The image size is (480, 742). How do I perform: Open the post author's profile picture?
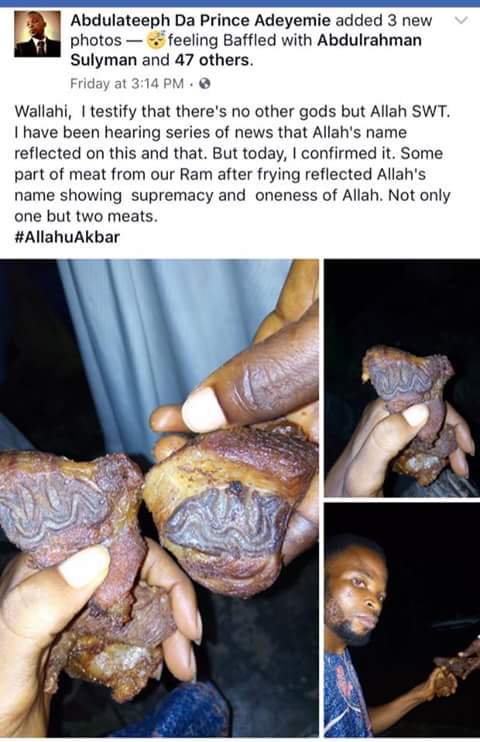[x=37, y=34]
